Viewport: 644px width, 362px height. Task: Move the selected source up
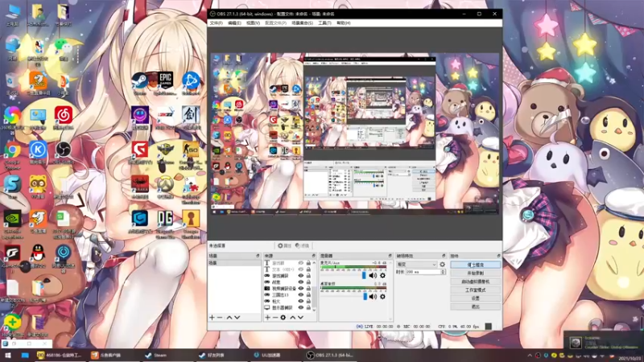[293, 317]
